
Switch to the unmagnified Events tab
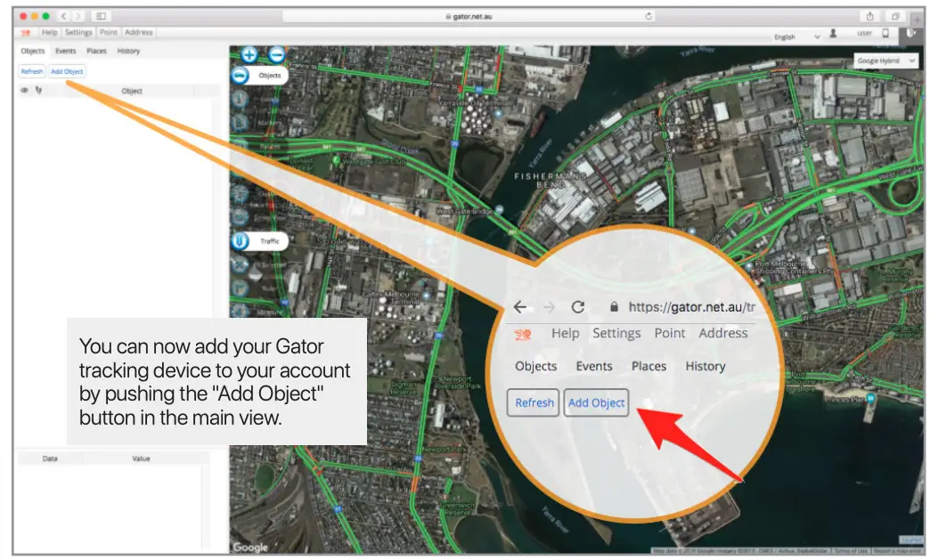[x=66, y=51]
